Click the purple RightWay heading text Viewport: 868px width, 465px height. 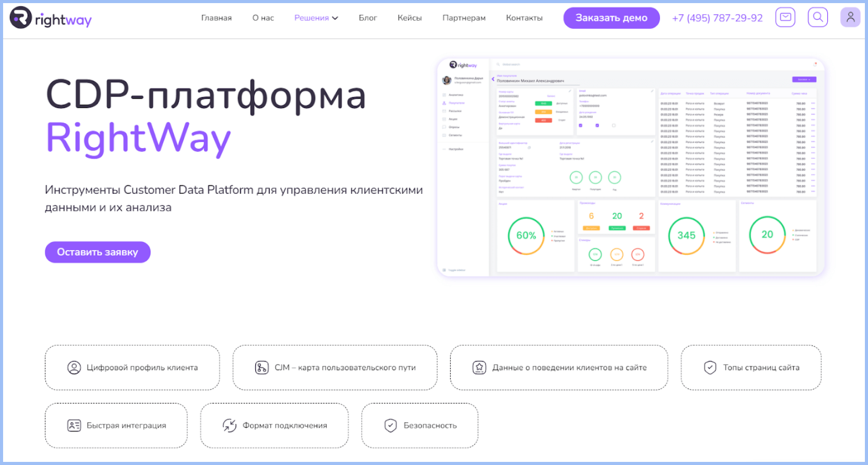point(138,138)
